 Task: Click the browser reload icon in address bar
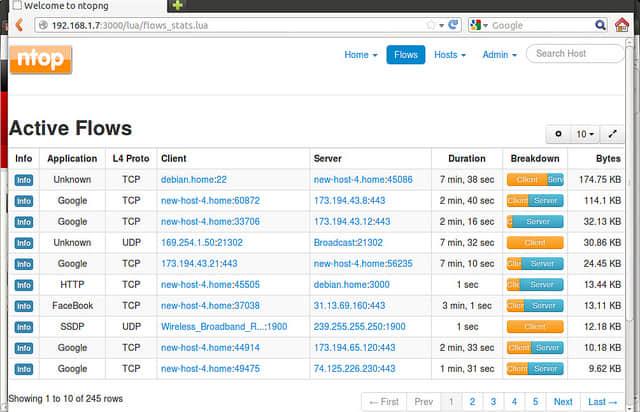(x=453, y=25)
